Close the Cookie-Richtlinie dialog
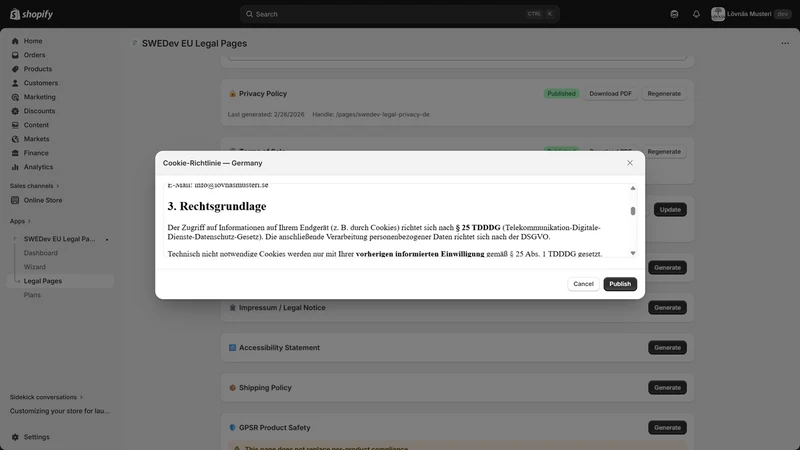800x450 pixels. click(630, 163)
